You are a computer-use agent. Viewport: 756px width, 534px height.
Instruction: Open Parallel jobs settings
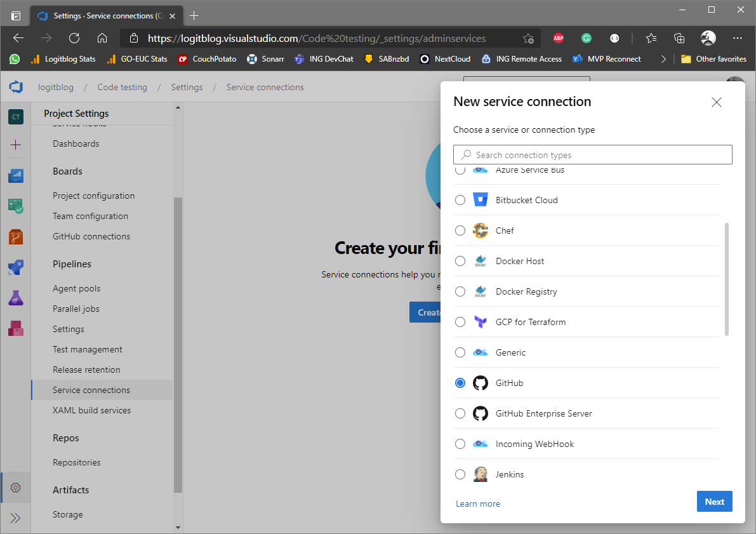click(x=76, y=309)
